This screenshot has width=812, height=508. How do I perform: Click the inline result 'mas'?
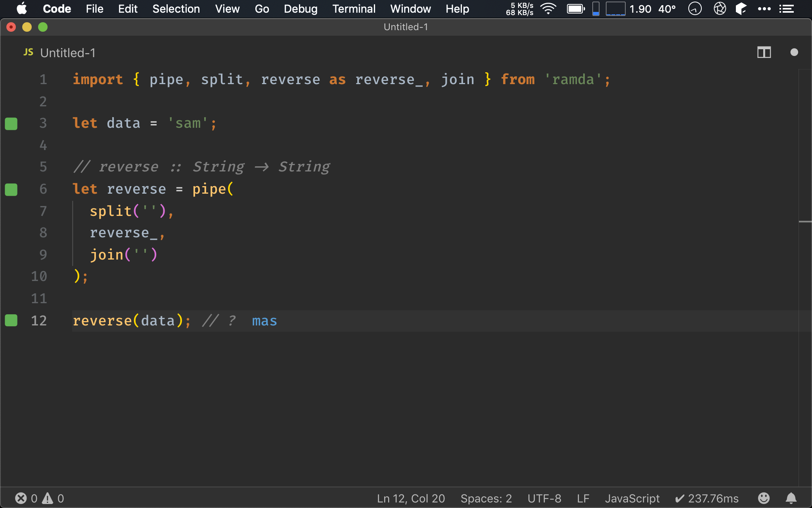[264, 321]
